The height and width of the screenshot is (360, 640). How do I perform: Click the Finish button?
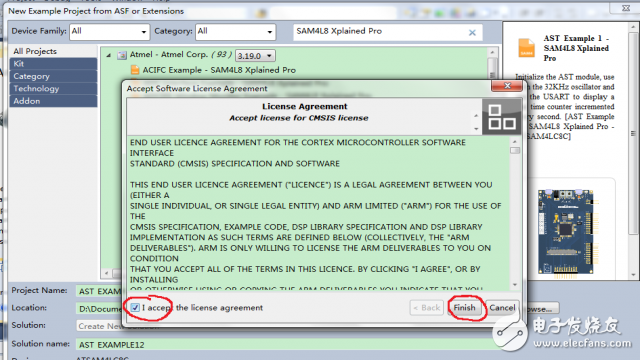click(464, 307)
